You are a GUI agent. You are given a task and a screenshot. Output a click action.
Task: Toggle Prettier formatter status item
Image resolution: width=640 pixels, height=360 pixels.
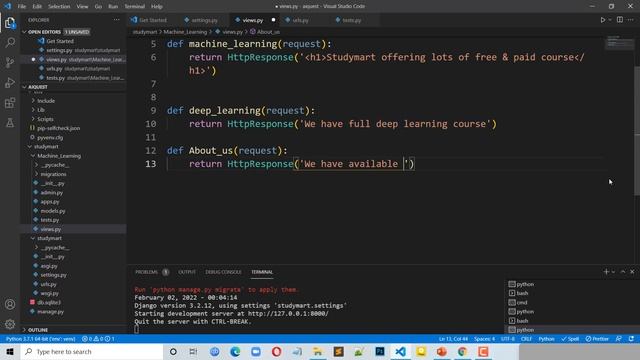pos(597,339)
